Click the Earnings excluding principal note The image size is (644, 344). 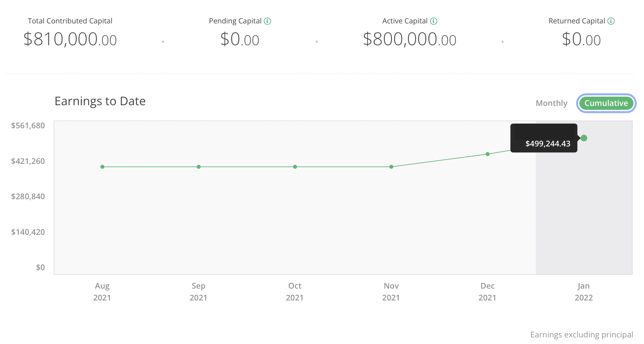click(582, 334)
